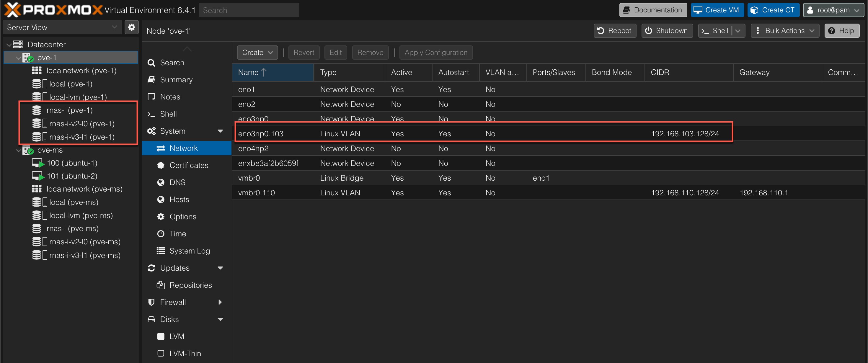Image resolution: width=868 pixels, height=363 pixels.
Task: Collapse the Datacenter tree node
Action: (x=9, y=45)
